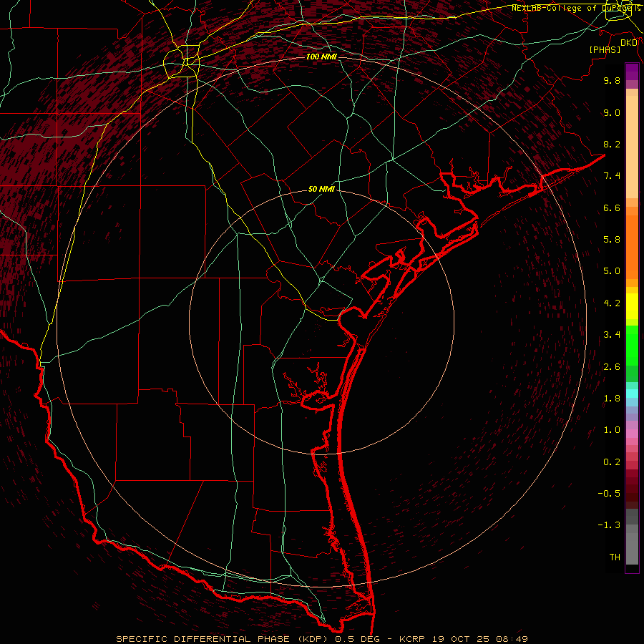Pick the long peach band of color bar
The width and height of the screenshot is (644, 644).
point(632,147)
